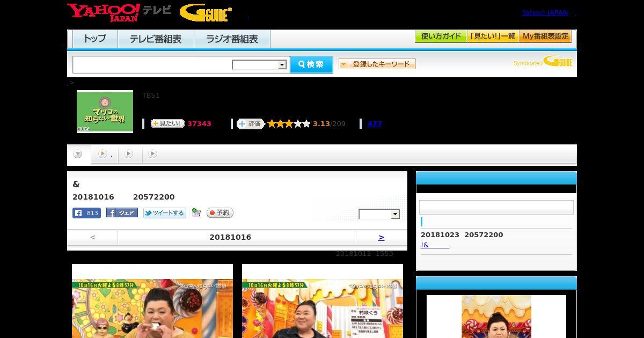Click the add-to-calendar icon
This screenshot has width=644, height=338.
click(x=196, y=213)
